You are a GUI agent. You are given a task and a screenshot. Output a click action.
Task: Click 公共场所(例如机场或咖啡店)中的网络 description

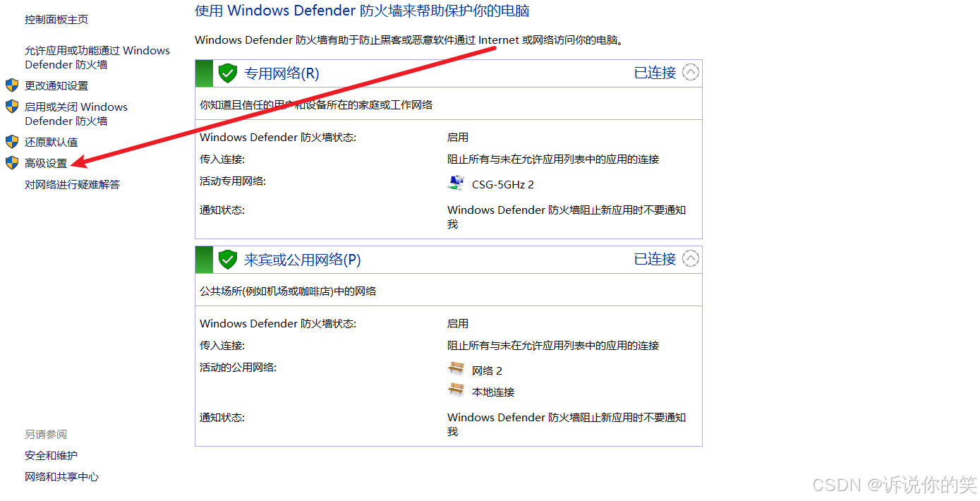pos(288,291)
